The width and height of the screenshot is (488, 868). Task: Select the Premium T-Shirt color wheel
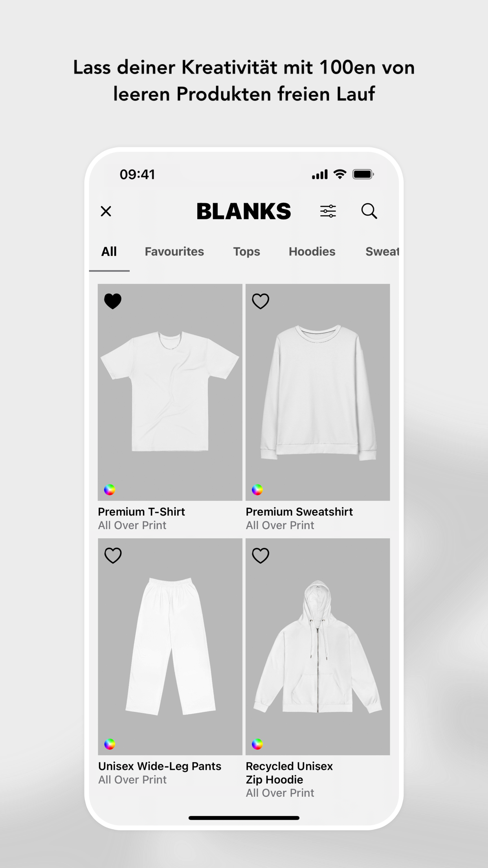110,489
